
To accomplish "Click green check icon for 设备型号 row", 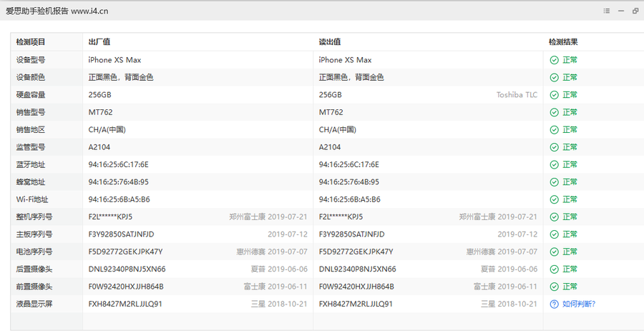I will coord(554,60).
